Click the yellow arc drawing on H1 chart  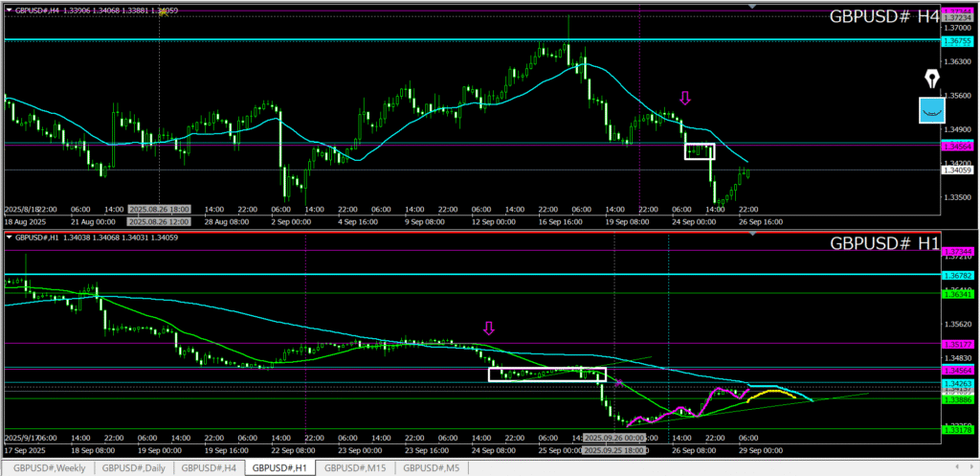point(771,391)
